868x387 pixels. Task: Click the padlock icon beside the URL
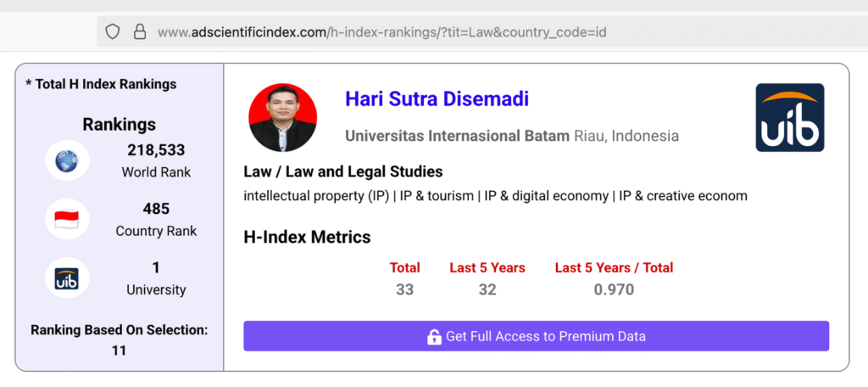tap(140, 33)
